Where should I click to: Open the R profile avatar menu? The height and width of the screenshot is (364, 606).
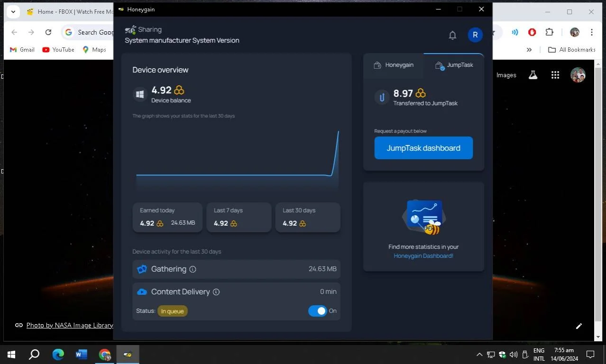point(475,35)
